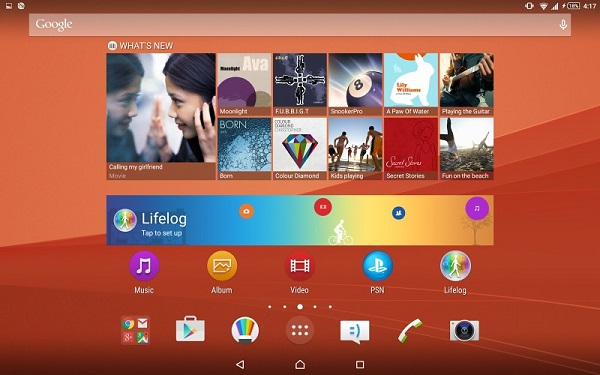
Task: Open the app drawer grid icon
Action: click(x=300, y=330)
